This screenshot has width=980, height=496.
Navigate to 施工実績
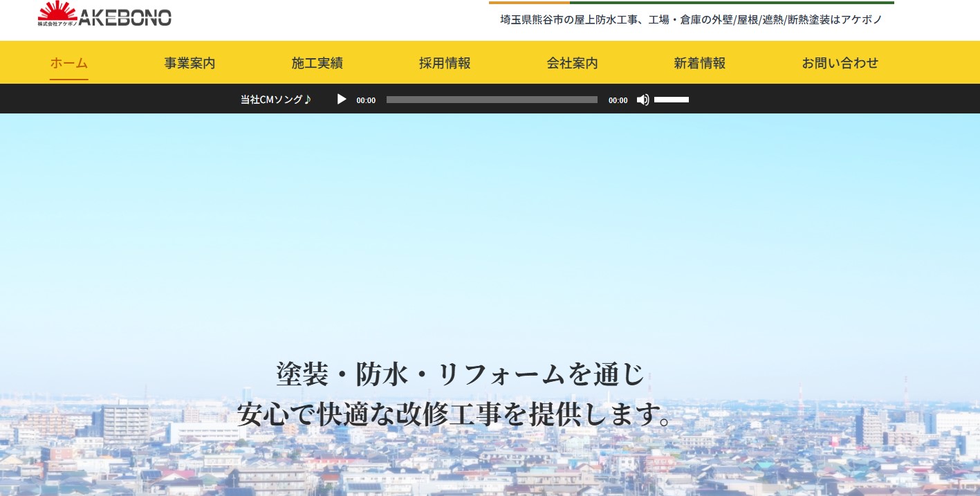pos(317,63)
